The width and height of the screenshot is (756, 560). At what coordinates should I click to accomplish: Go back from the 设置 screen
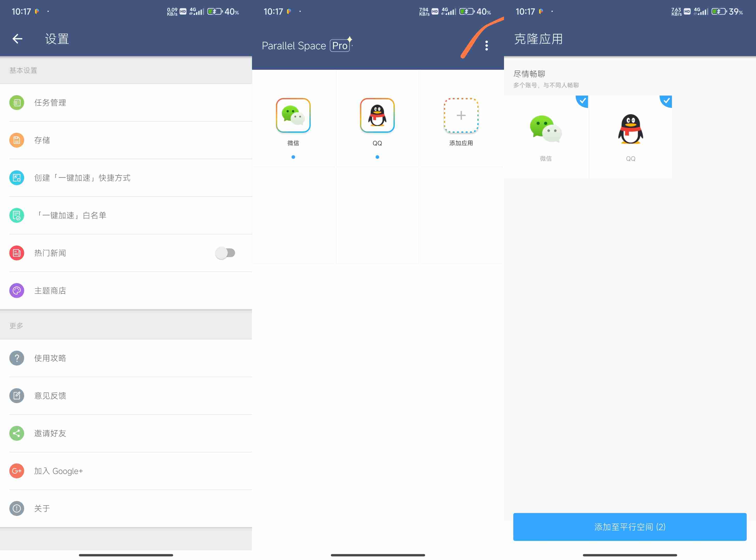pos(17,39)
